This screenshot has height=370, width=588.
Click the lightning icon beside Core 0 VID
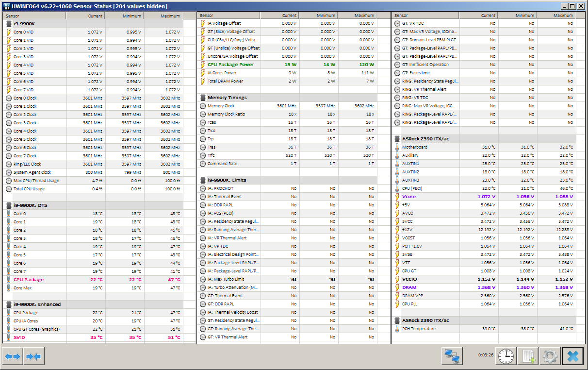pyautogui.click(x=9, y=32)
